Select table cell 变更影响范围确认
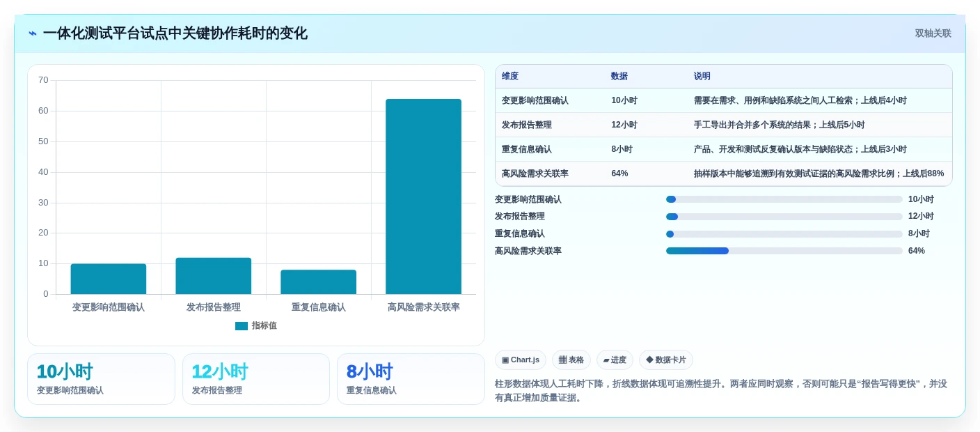This screenshot has height=432, width=980. [x=535, y=100]
